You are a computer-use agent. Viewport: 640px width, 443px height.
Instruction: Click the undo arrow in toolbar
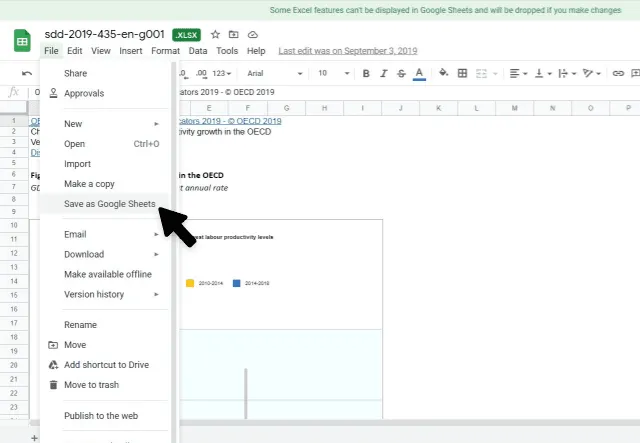[x=27, y=73]
